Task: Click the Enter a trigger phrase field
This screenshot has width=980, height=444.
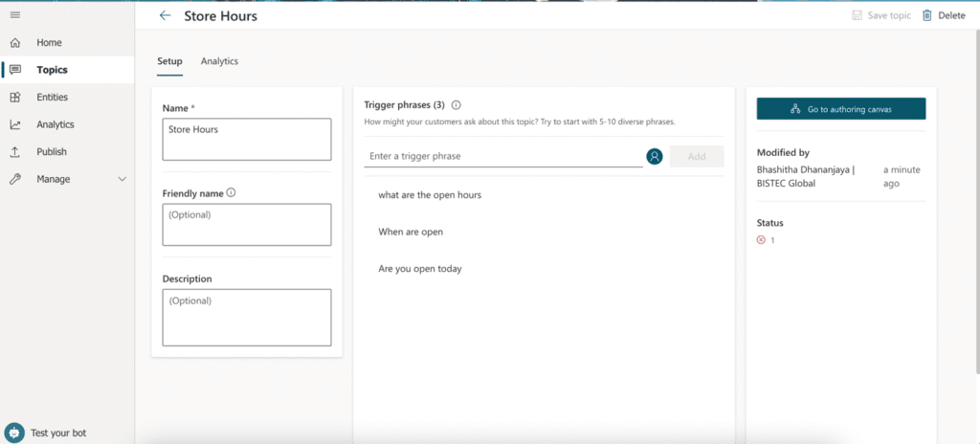Action: tap(503, 156)
